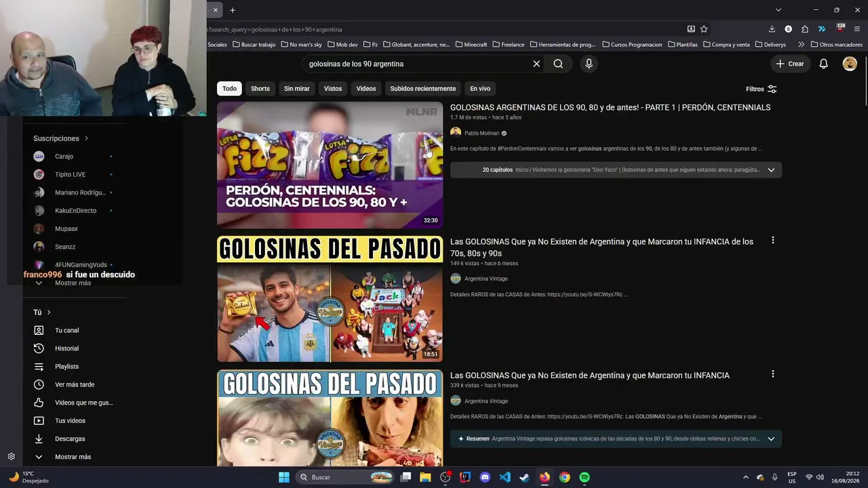
Task: Open Google Chrome from the taskbar
Action: [x=564, y=477]
